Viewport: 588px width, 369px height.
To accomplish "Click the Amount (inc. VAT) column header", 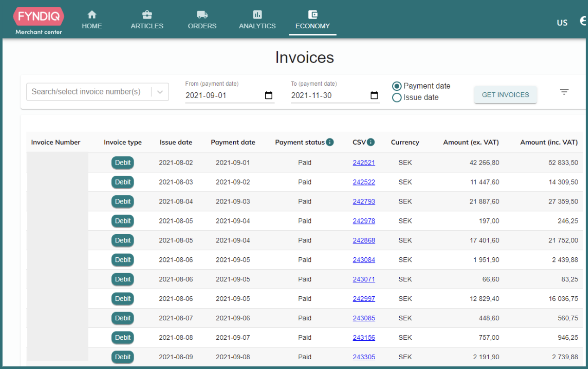I will 549,142.
